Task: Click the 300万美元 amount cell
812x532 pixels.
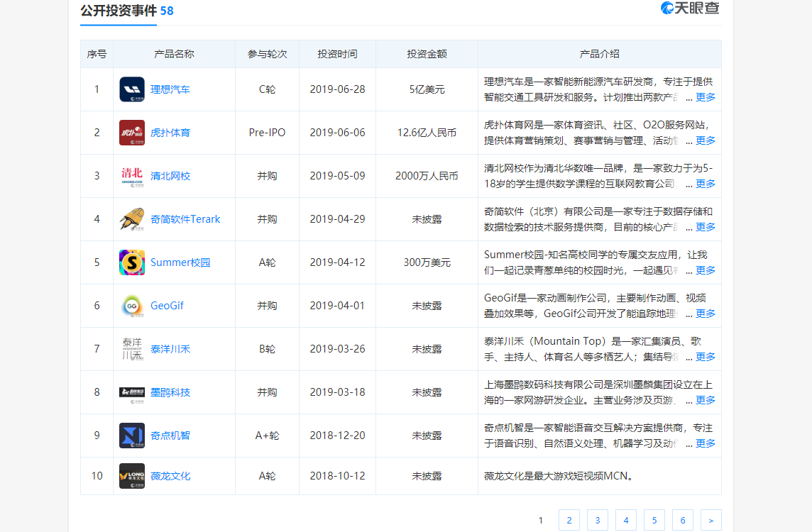Action: point(427,262)
